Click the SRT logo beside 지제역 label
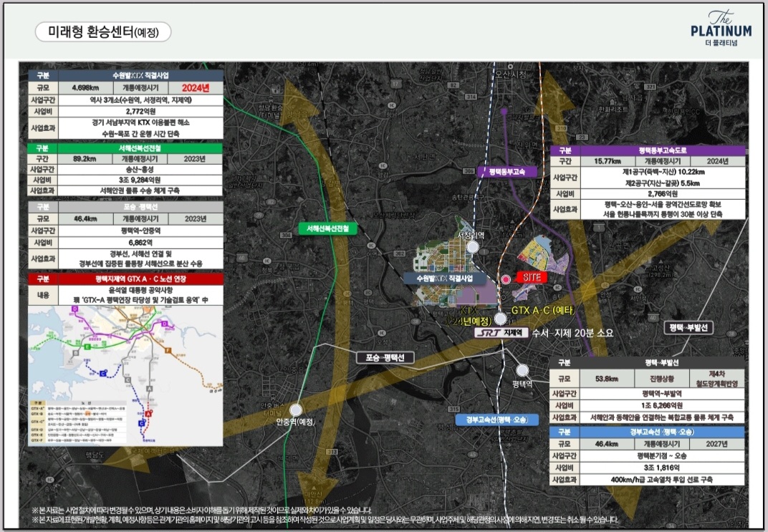 click(489, 333)
